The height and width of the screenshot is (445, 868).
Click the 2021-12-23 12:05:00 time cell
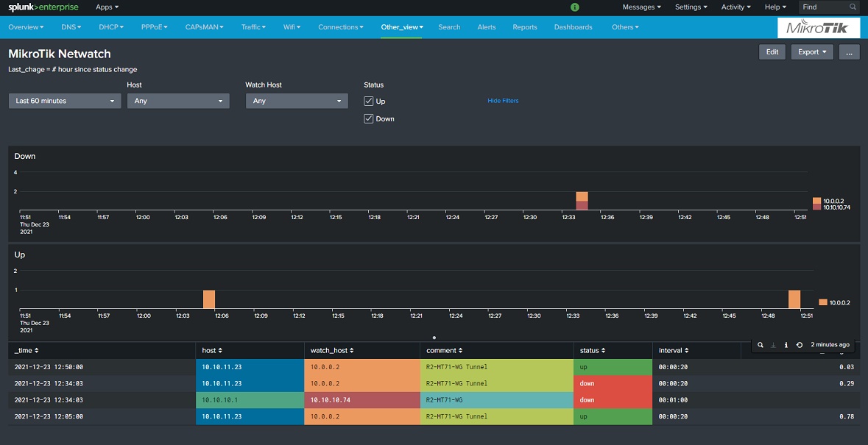102,417
